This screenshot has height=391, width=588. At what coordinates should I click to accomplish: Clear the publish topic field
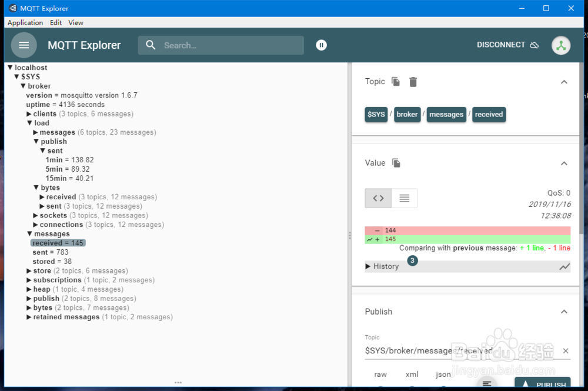pyautogui.click(x=566, y=350)
